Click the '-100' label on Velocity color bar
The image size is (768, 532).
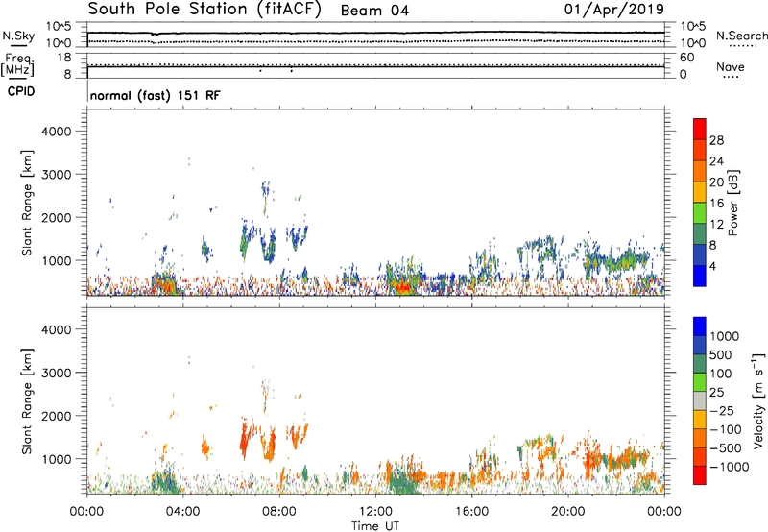tap(725, 429)
